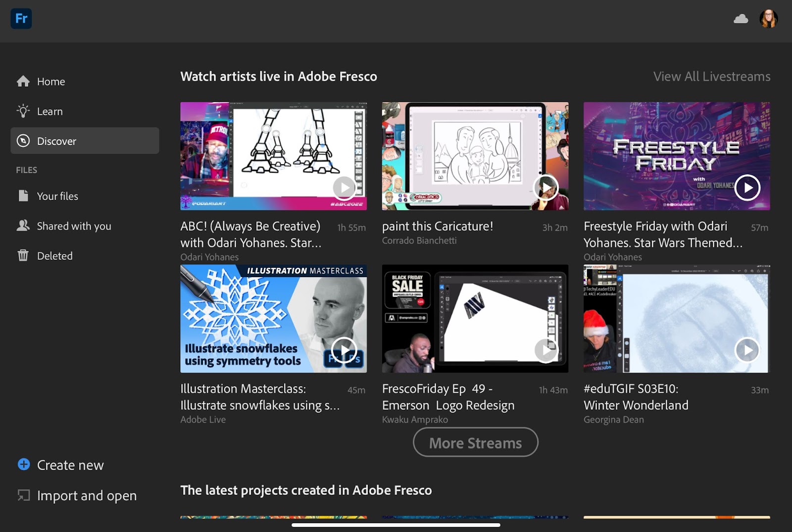Play the Illustration Masterclass snowflakes stream
Screen dimensions: 792x532
click(x=344, y=350)
